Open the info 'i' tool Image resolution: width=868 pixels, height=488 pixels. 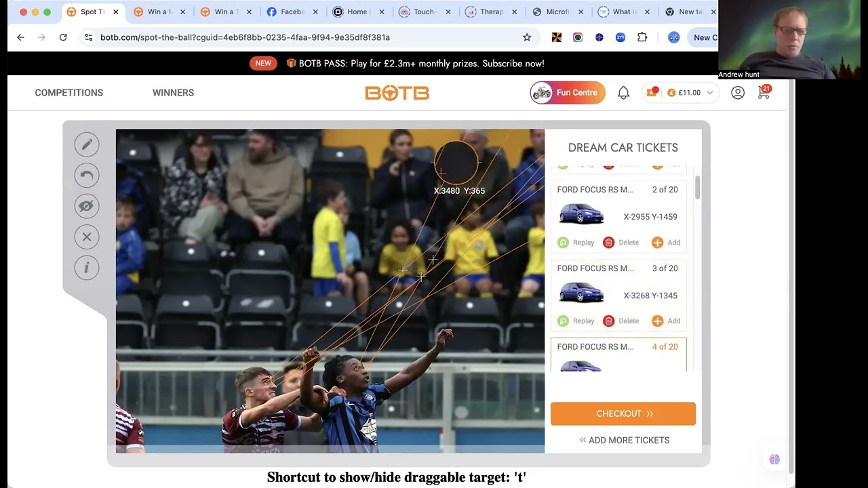pos(87,268)
